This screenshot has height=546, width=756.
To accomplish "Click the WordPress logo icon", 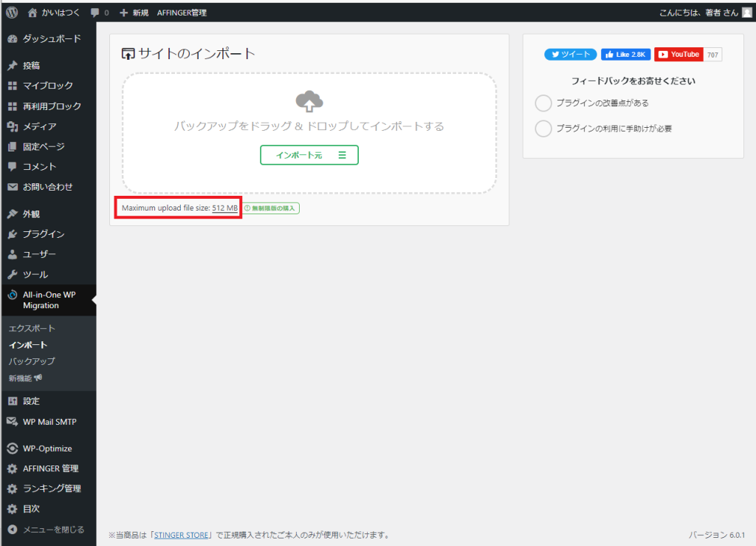I will coord(12,13).
